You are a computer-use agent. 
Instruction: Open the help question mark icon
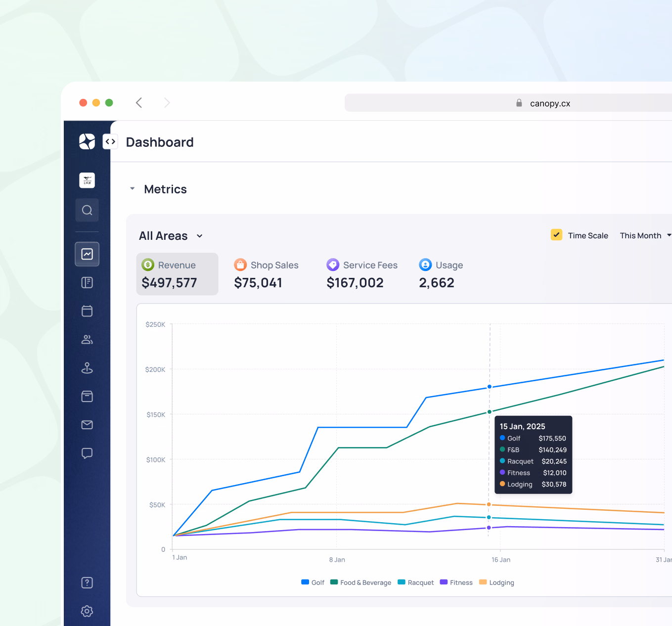[x=87, y=582]
